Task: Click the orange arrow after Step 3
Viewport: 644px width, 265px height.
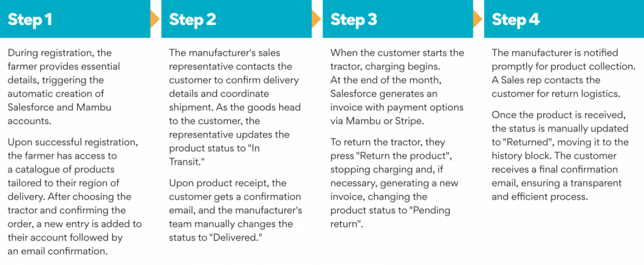Action: tap(478, 19)
